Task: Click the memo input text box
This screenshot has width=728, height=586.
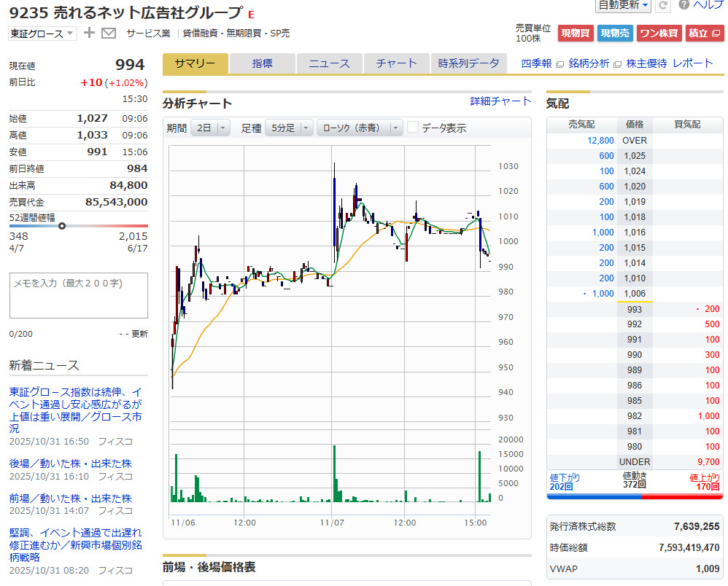Action: pyautogui.click(x=78, y=295)
